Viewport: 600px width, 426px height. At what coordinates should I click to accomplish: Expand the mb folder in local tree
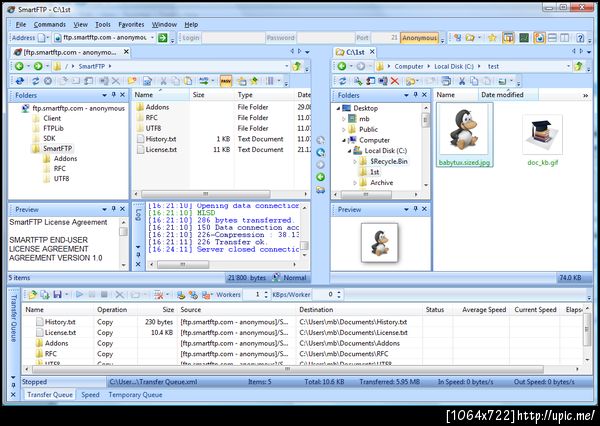pos(344,119)
